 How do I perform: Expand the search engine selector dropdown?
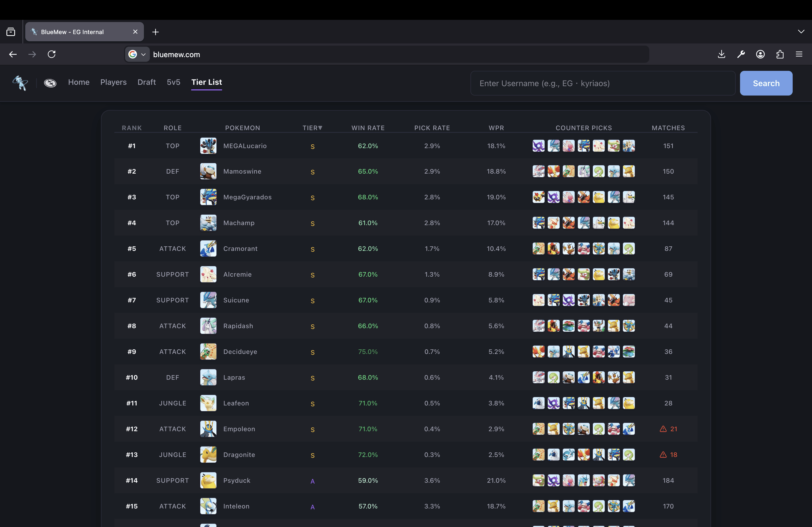point(137,54)
